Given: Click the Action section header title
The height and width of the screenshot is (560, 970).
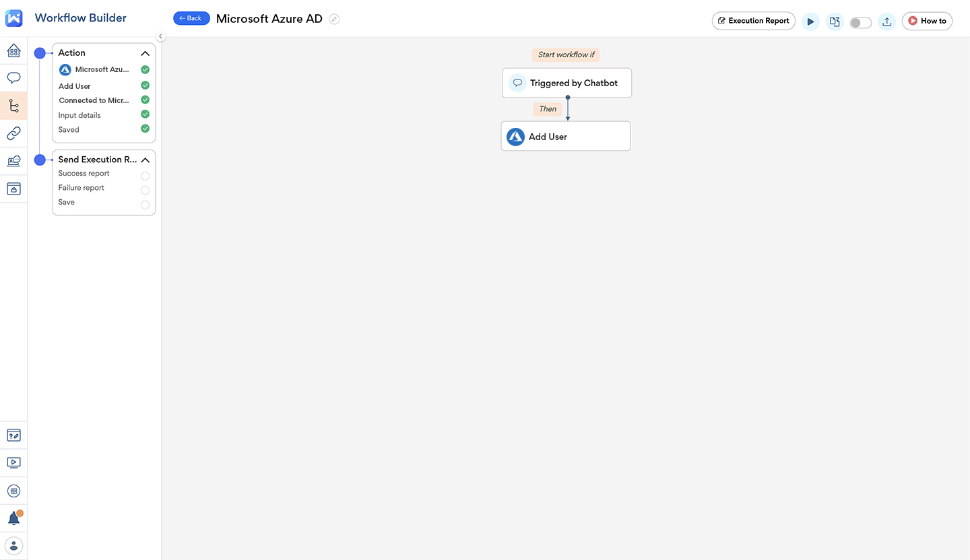Looking at the screenshot, I should [x=72, y=53].
